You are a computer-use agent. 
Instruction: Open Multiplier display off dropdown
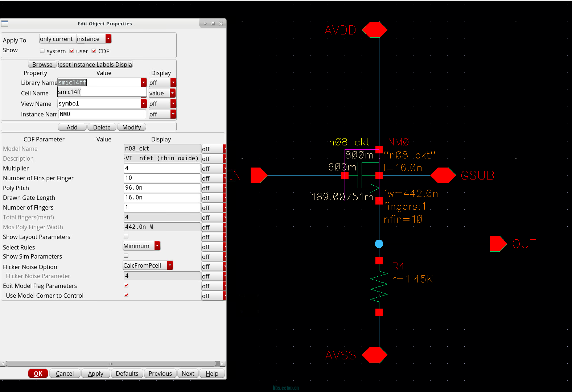(x=213, y=169)
